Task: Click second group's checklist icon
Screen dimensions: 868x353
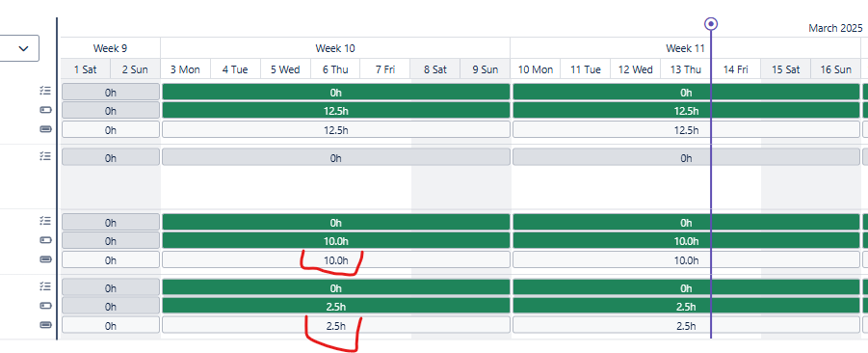Action: [x=45, y=157]
